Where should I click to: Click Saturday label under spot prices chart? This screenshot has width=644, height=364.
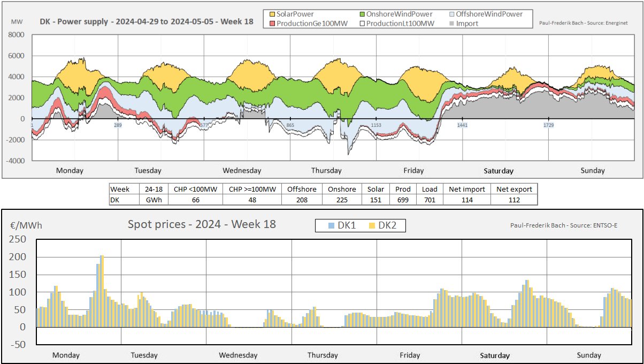(495, 355)
